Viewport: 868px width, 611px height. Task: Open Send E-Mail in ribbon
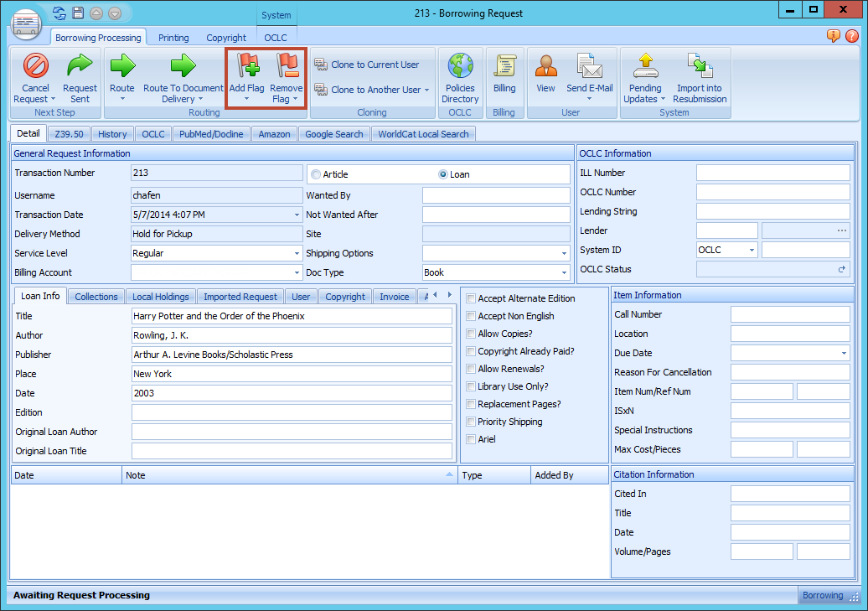[x=590, y=66]
